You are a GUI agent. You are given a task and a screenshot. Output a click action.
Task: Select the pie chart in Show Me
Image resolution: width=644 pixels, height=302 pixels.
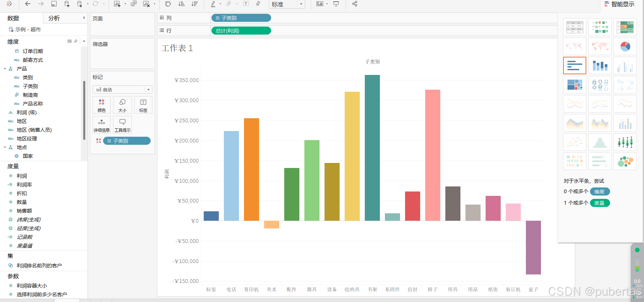click(x=625, y=46)
